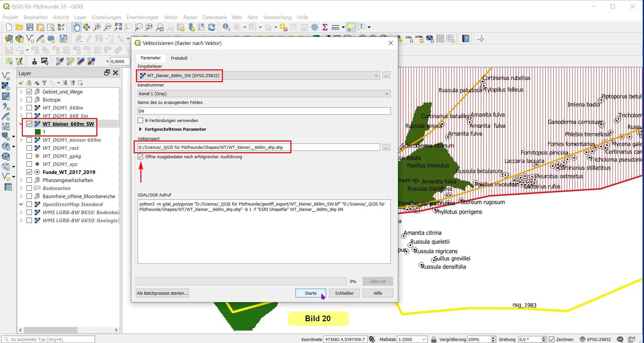
Task: Click the sigma statistics summary icon
Action: tap(325, 27)
